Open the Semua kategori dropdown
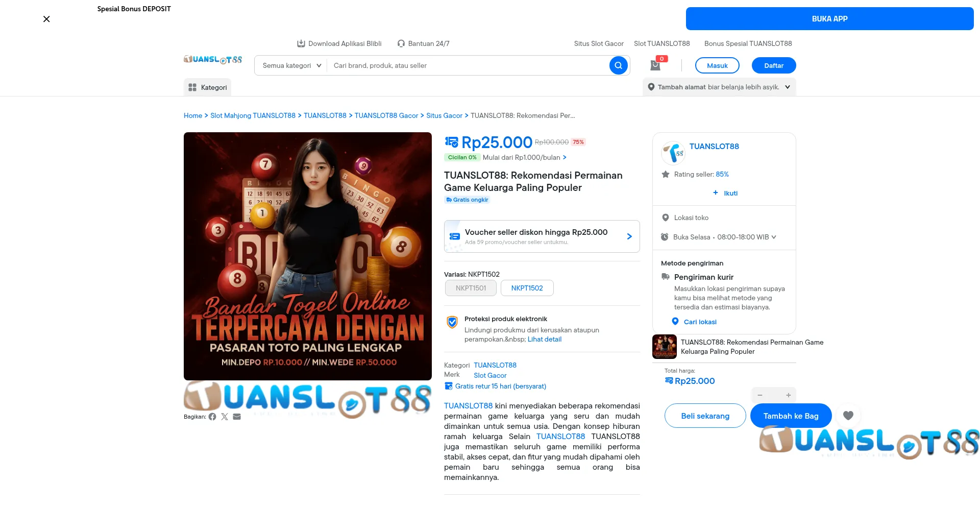 [x=290, y=65]
